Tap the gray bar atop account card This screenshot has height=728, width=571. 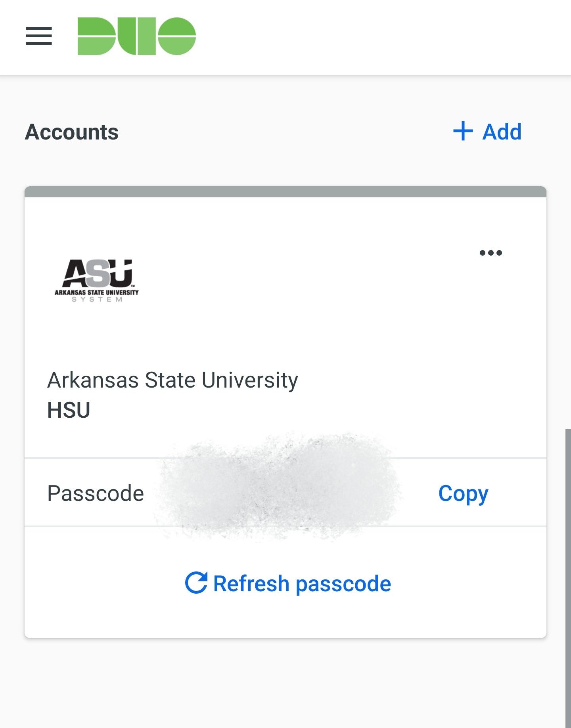click(285, 192)
